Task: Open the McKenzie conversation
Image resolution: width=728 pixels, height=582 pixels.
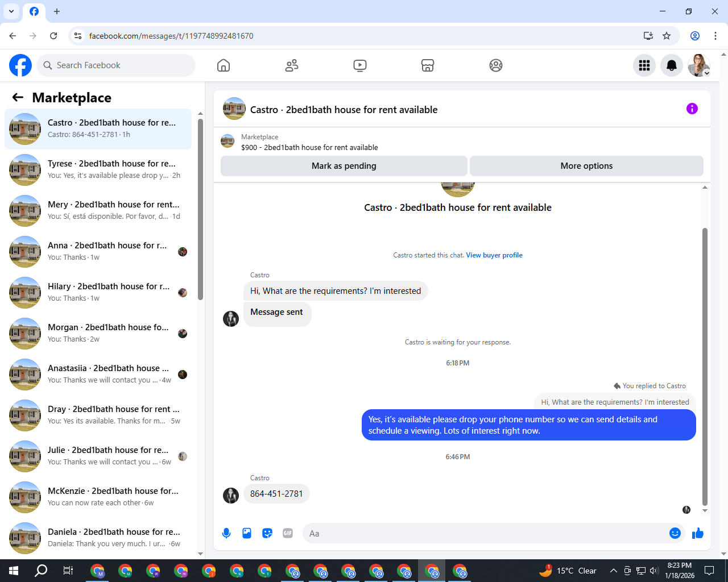Action: pos(98,497)
